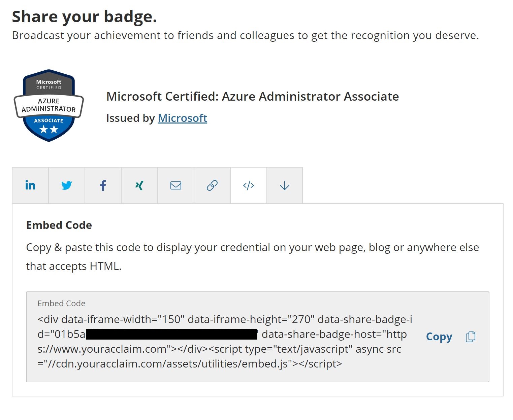513x420 pixels.
Task: Open the public link share option
Action: click(x=212, y=185)
